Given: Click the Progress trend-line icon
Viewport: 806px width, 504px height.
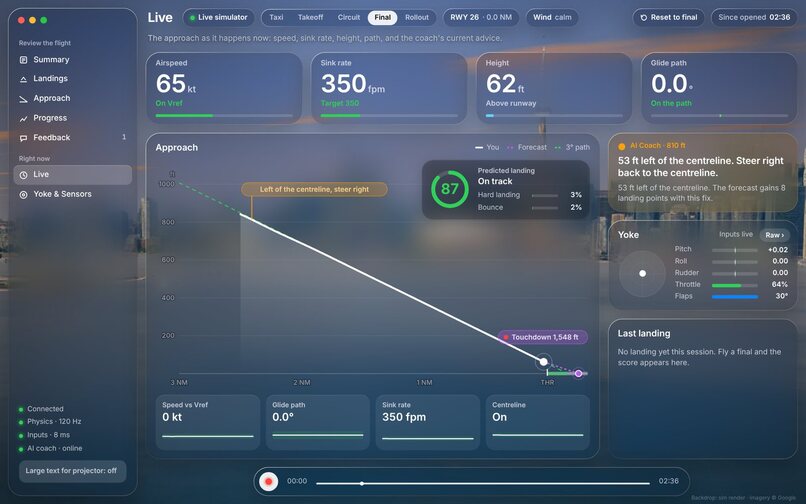Looking at the screenshot, I should pyautogui.click(x=23, y=118).
